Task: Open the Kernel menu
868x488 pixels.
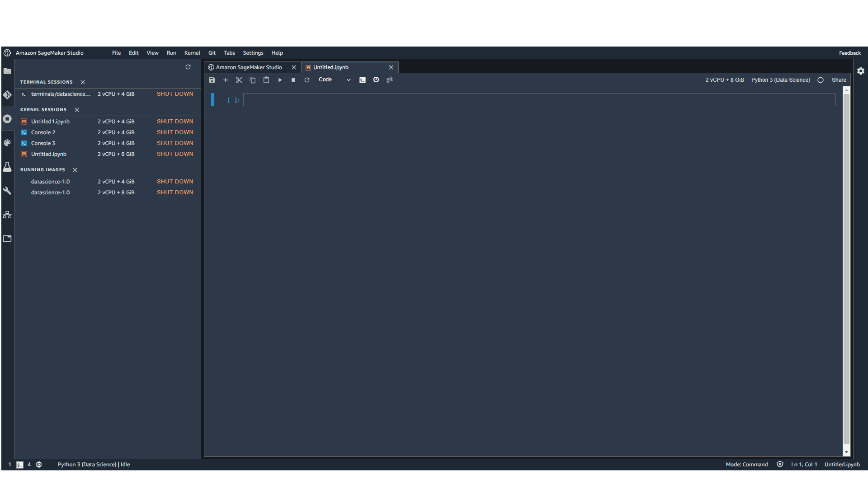Action: coord(192,53)
